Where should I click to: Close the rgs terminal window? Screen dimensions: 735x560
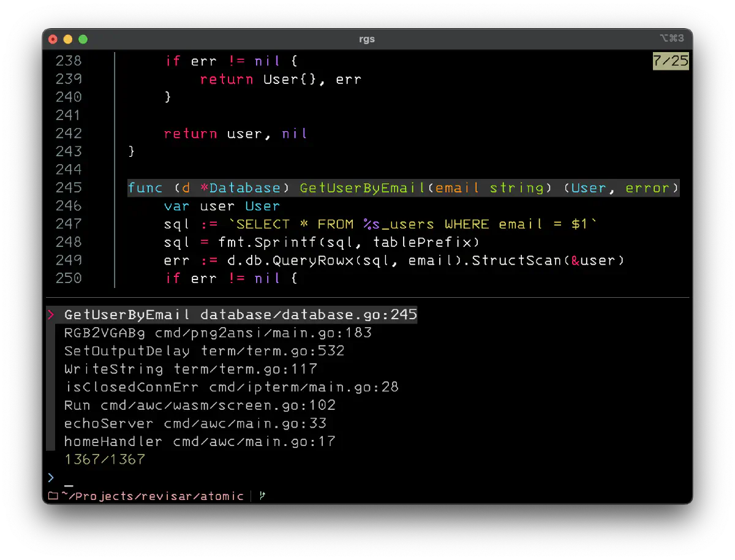(53, 39)
